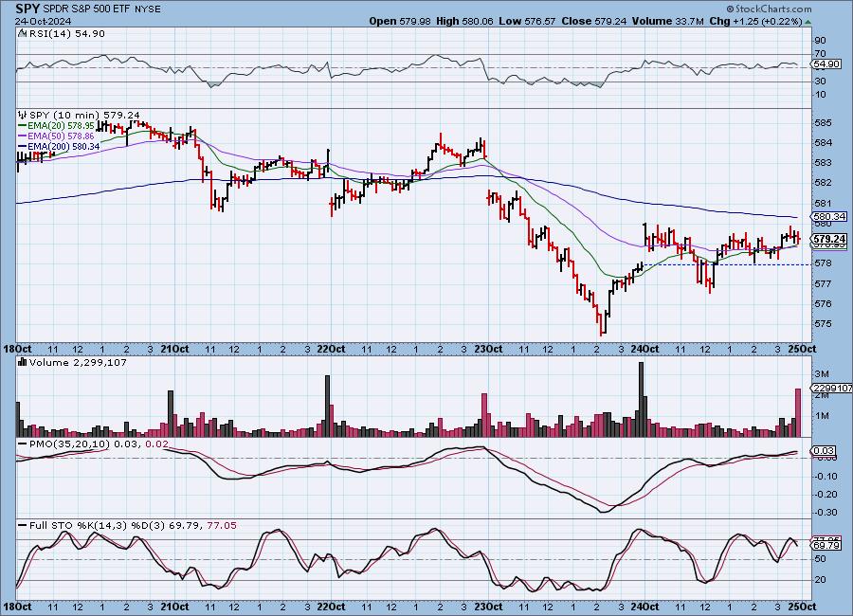
Task: Click the green up triangle after the Chg value
Action: click(x=808, y=22)
